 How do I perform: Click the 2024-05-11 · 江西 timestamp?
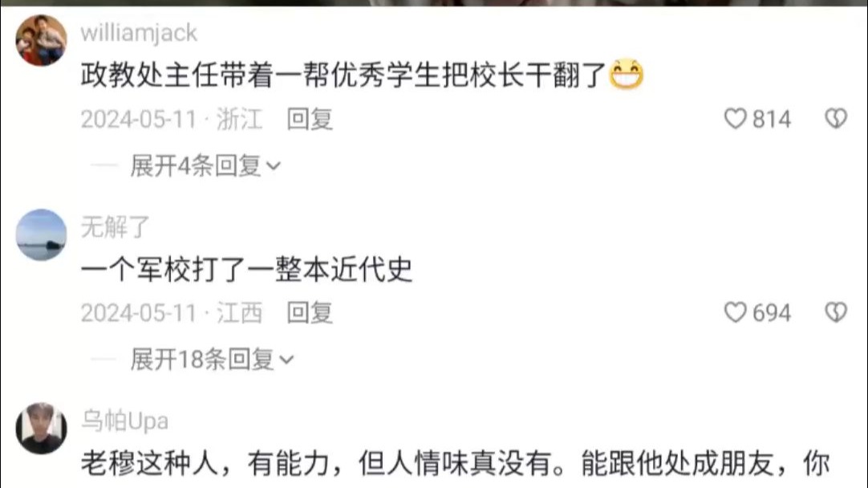172,313
